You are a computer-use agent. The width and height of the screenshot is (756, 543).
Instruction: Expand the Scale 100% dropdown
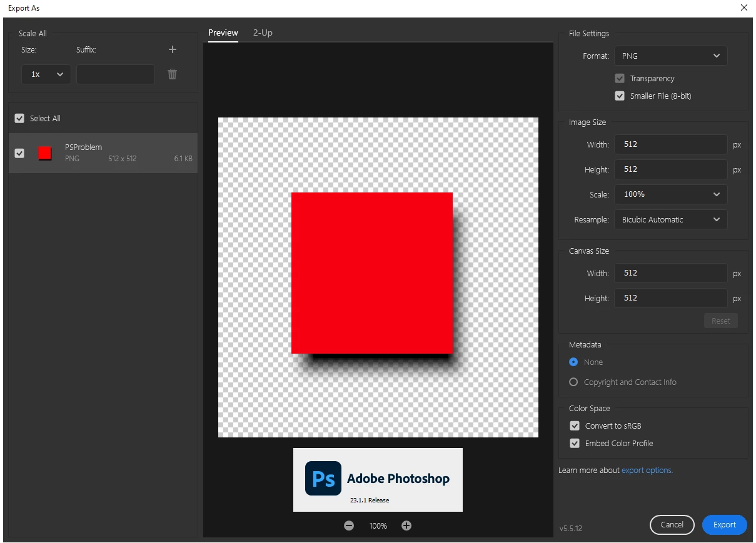point(671,194)
